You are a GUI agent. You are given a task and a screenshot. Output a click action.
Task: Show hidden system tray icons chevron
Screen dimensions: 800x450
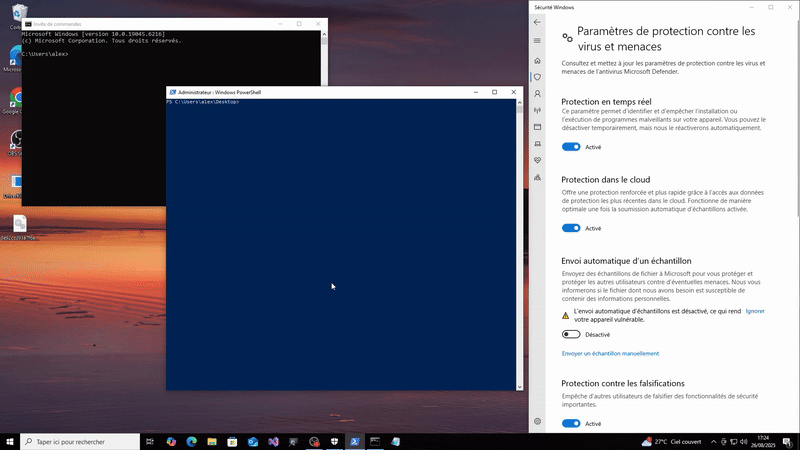(x=713, y=442)
